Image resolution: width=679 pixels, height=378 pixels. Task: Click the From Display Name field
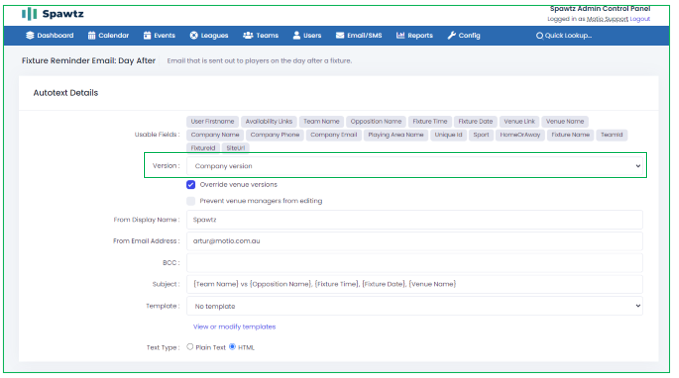[x=414, y=220]
